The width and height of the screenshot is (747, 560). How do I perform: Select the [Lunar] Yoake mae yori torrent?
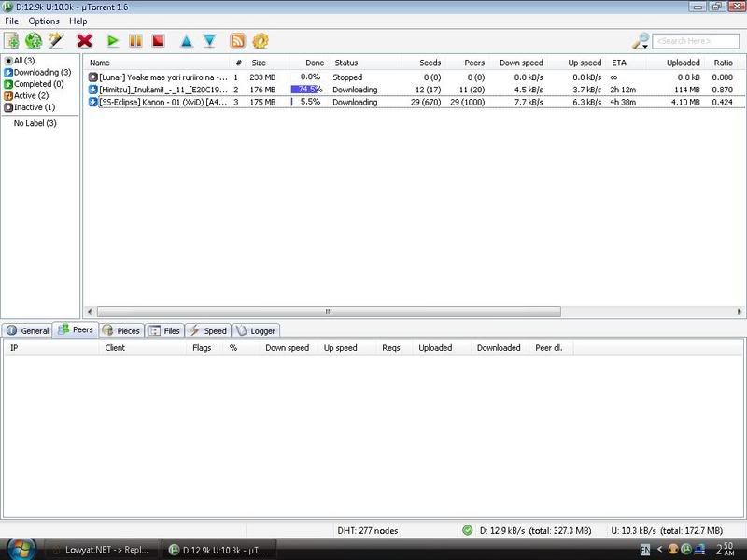[415, 77]
